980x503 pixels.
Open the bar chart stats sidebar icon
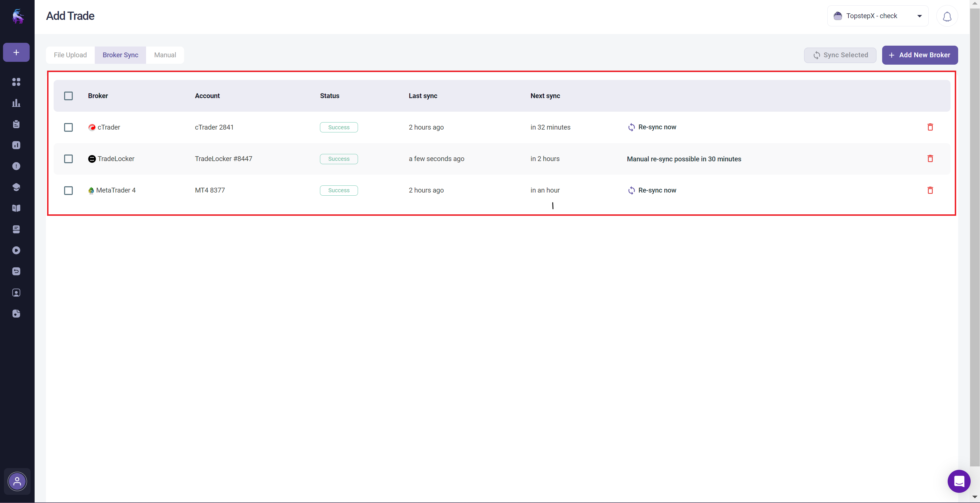coord(16,103)
